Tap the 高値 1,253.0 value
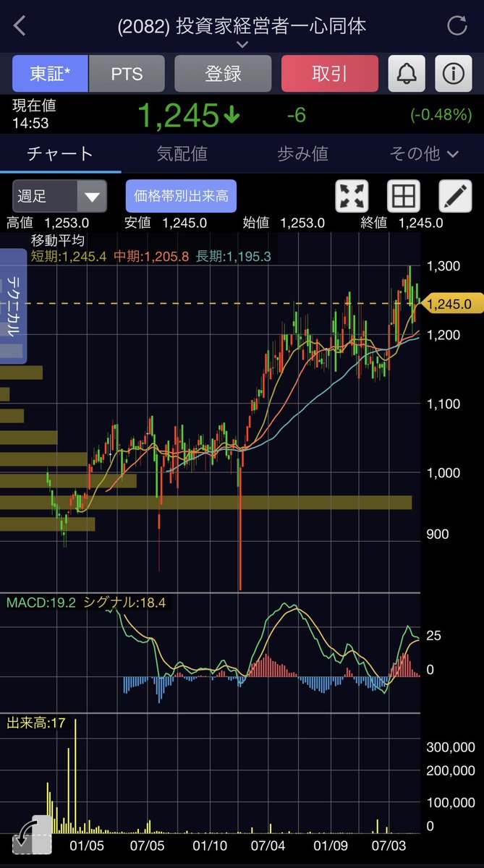 tap(48, 223)
